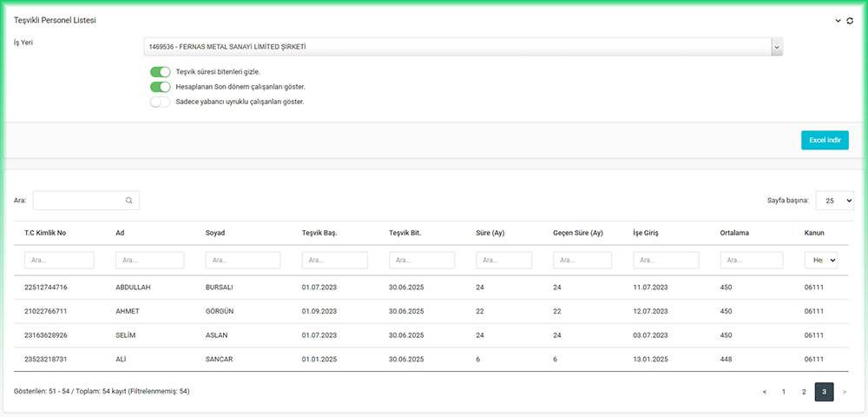Sort by Teşvik Baş. column header
The width and height of the screenshot is (868, 417).
click(x=319, y=233)
